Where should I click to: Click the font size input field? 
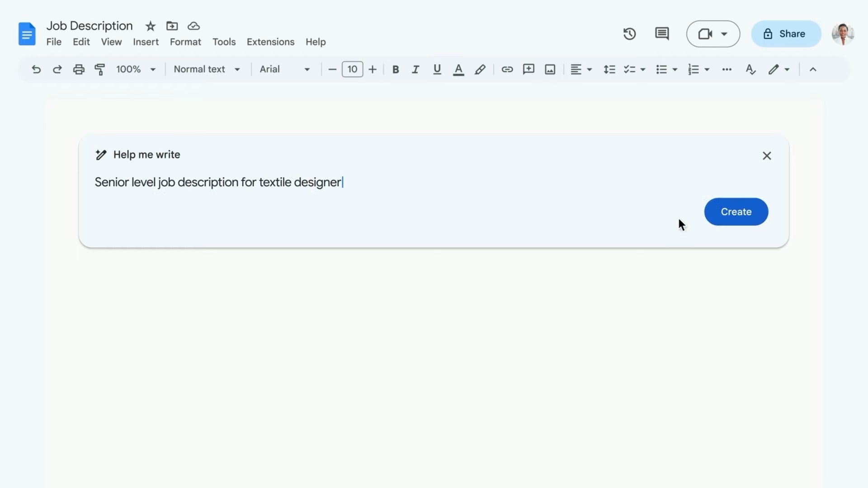(x=352, y=69)
